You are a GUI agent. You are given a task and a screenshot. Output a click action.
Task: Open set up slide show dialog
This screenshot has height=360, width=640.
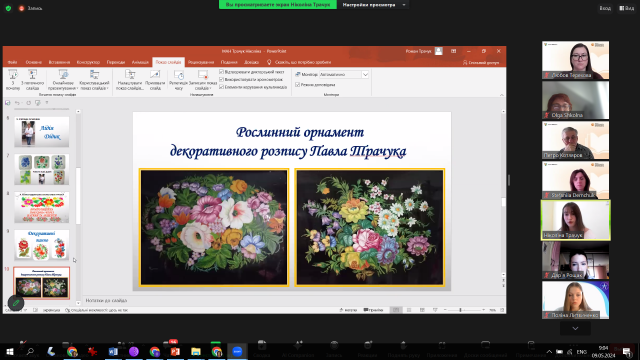coord(130,80)
